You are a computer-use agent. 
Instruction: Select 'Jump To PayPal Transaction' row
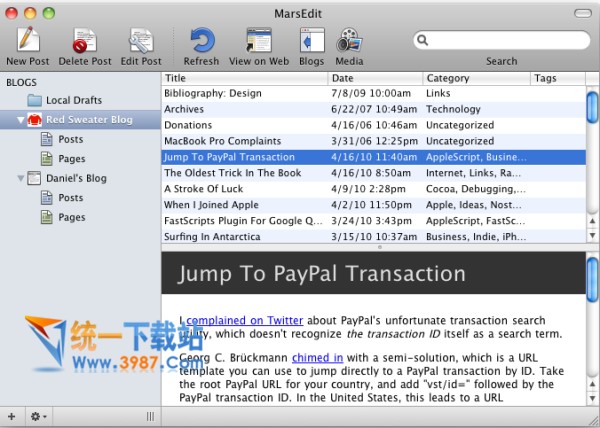[373, 157]
